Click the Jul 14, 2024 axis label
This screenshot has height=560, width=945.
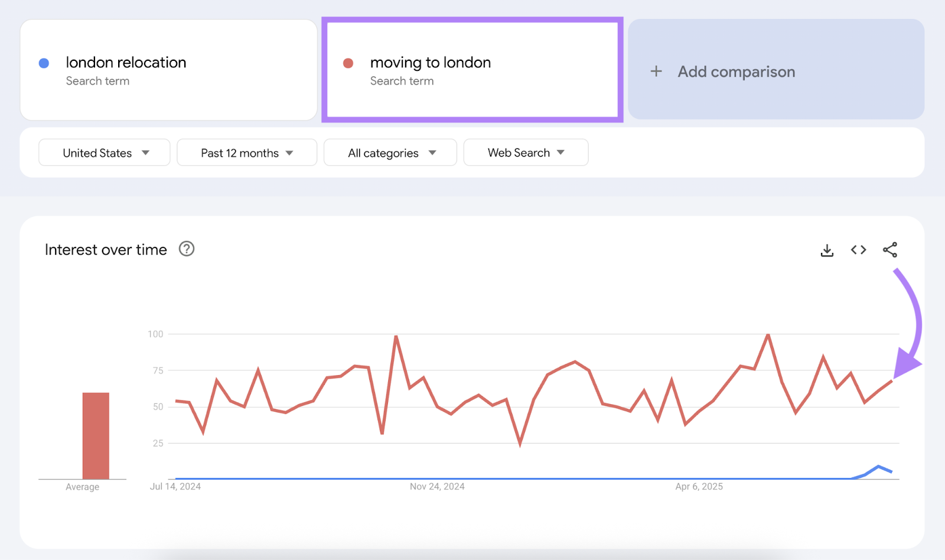[175, 486]
